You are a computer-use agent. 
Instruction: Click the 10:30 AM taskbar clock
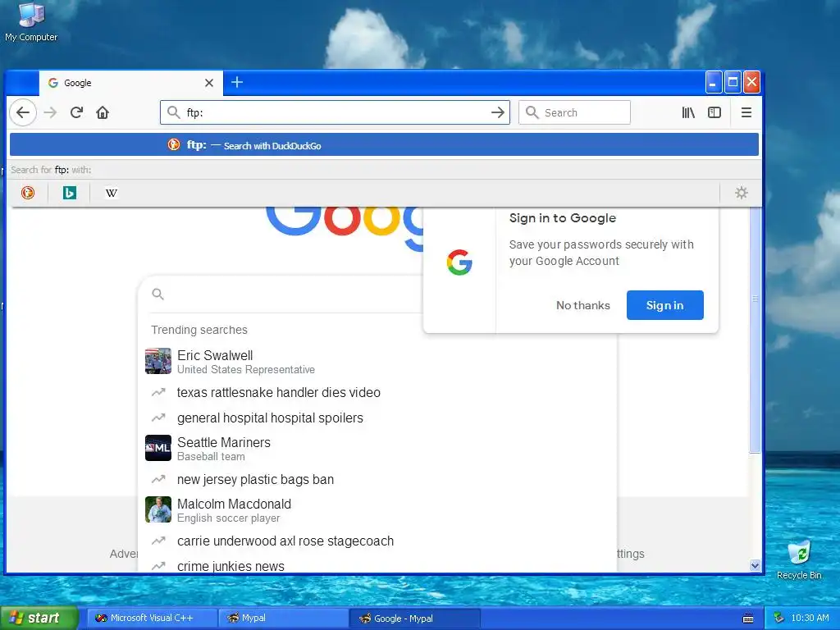click(x=810, y=618)
